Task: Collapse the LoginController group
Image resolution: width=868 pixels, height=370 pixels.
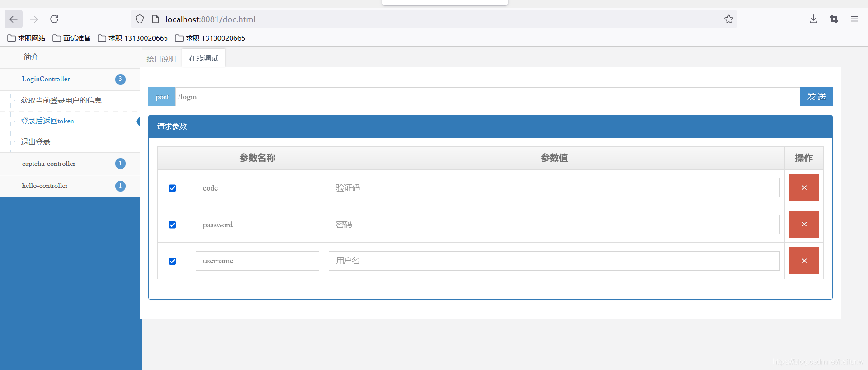Action: [x=70, y=79]
